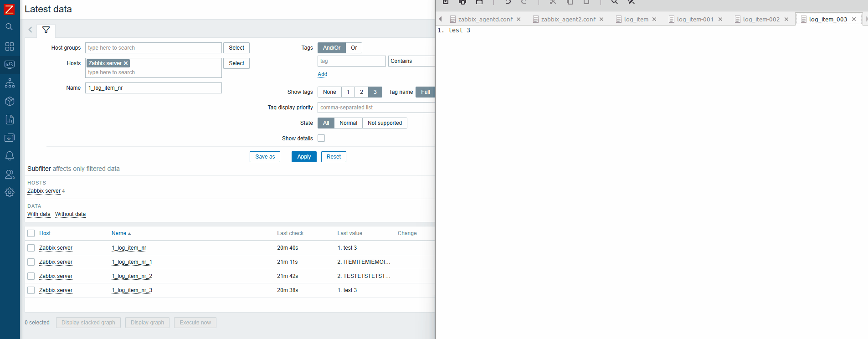Open the Inventory cube icon in sidebar
Screen dimensions: 868x339
click(9, 101)
